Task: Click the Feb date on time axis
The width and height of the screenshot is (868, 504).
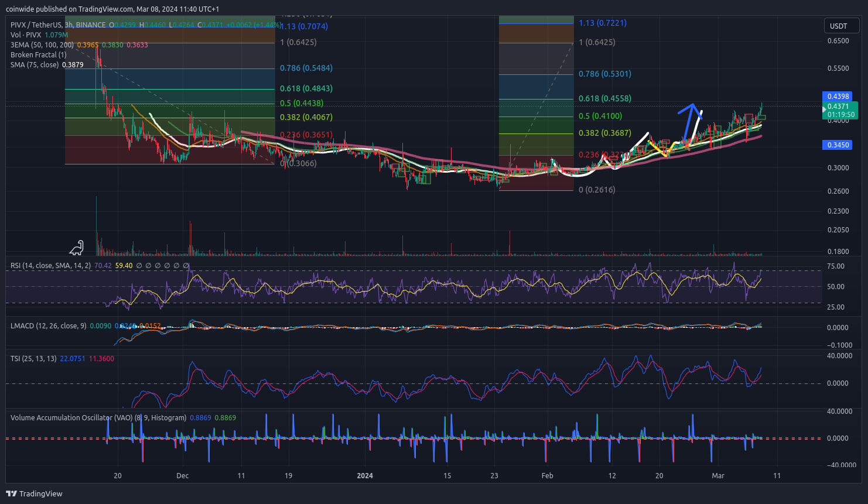Action: (x=547, y=476)
